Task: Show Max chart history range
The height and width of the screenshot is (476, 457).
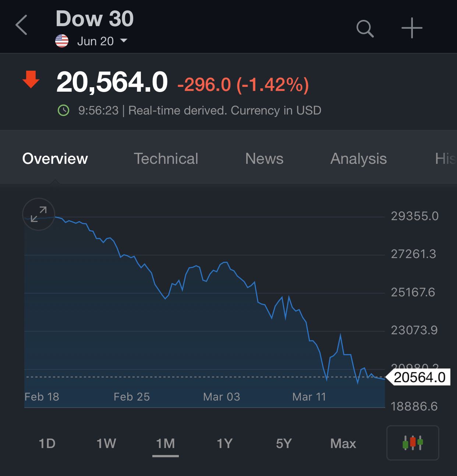Action: point(343,443)
